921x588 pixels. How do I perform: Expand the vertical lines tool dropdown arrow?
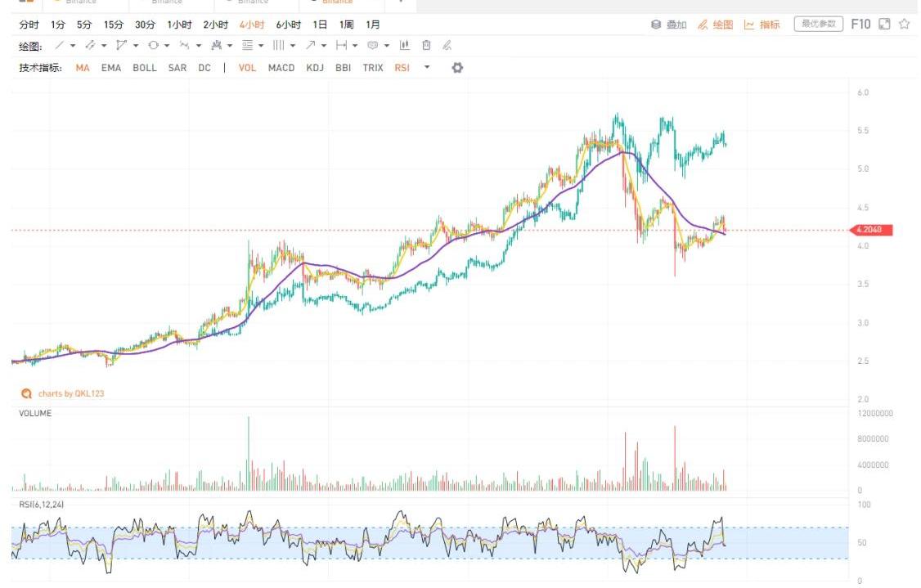click(x=293, y=46)
